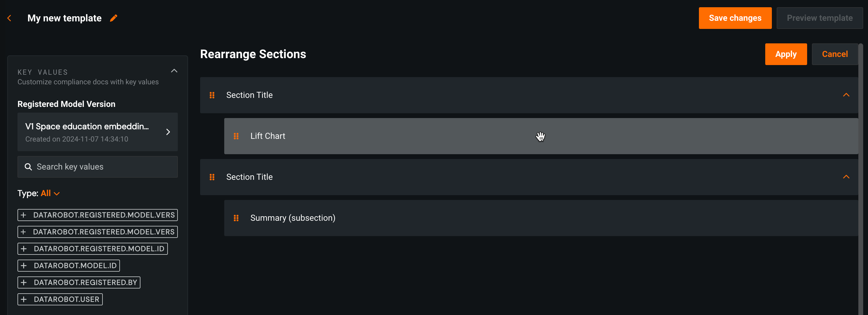The height and width of the screenshot is (315, 868).
Task: Cancel rearranging sections
Action: click(x=834, y=54)
